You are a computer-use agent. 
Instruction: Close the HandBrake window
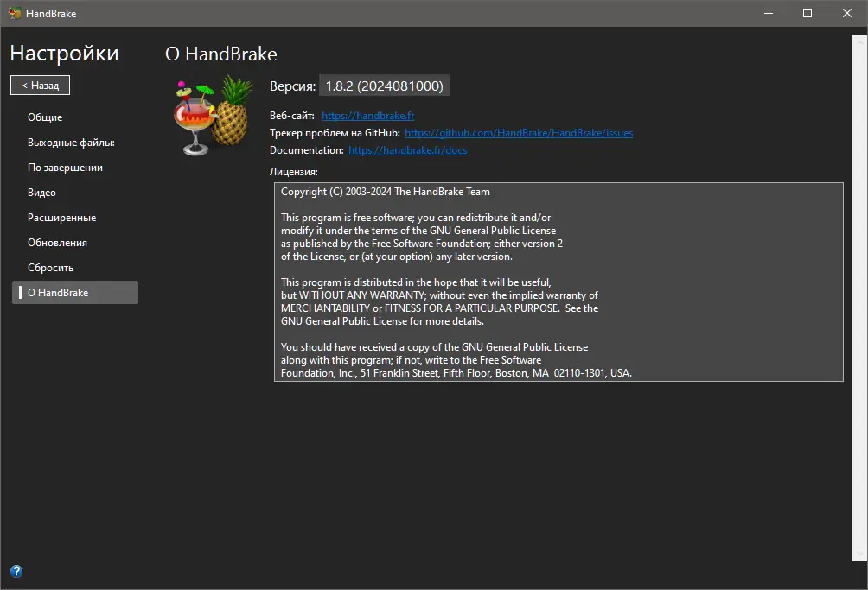(847, 13)
